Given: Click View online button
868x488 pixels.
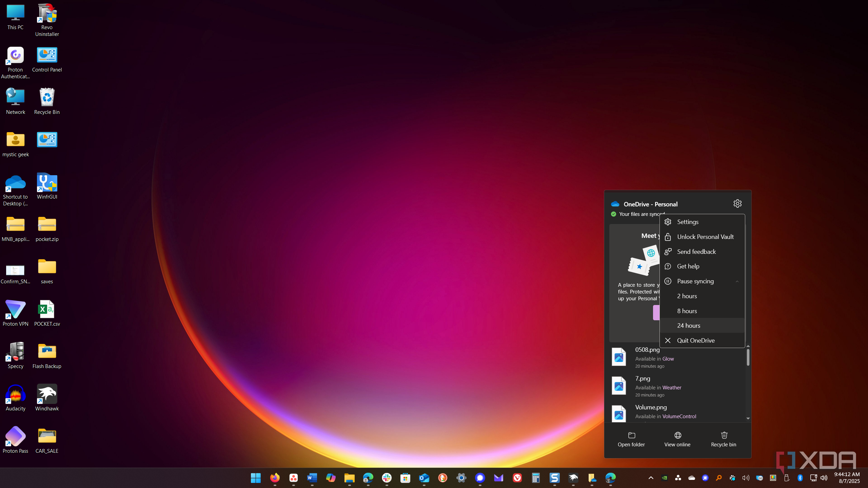Looking at the screenshot, I should 677,440.
